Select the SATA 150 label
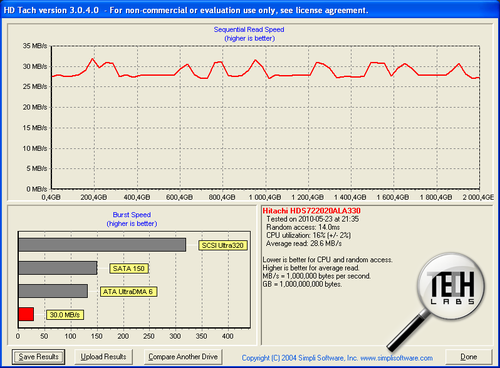This screenshot has height=368, width=500. click(x=129, y=269)
